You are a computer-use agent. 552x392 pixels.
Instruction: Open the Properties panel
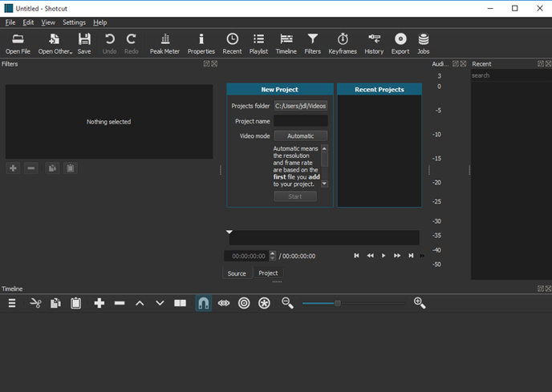click(201, 43)
